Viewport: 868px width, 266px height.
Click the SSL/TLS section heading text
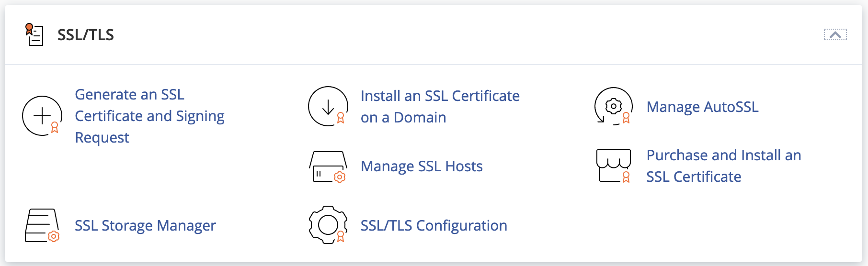[86, 35]
